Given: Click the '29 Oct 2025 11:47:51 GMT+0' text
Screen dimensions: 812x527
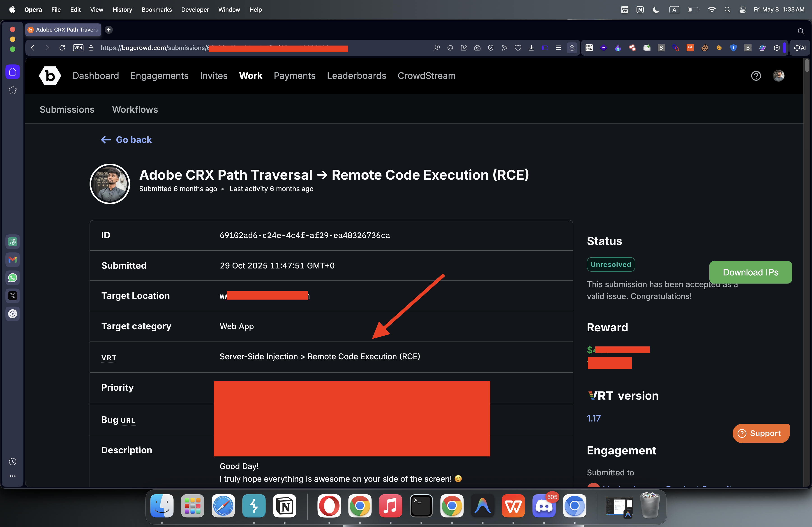Looking at the screenshot, I should (x=277, y=266).
